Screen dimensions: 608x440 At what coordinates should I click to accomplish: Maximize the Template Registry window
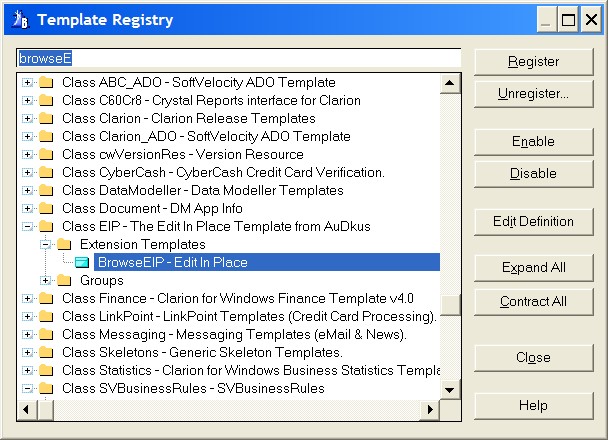pyautogui.click(x=568, y=19)
